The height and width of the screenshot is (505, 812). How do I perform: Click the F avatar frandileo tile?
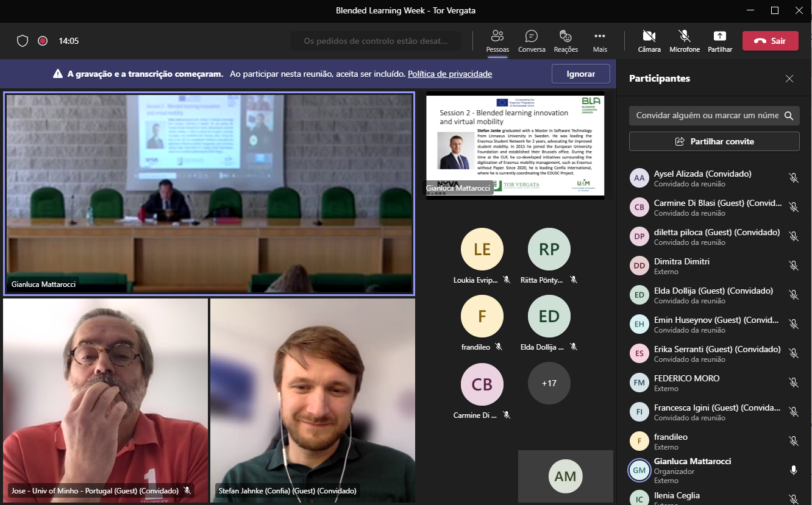pos(482,316)
